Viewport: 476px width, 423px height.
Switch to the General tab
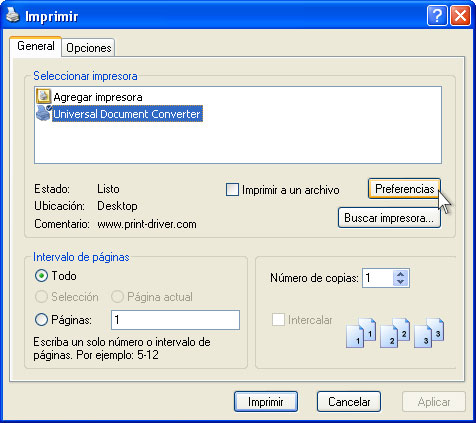(x=36, y=46)
